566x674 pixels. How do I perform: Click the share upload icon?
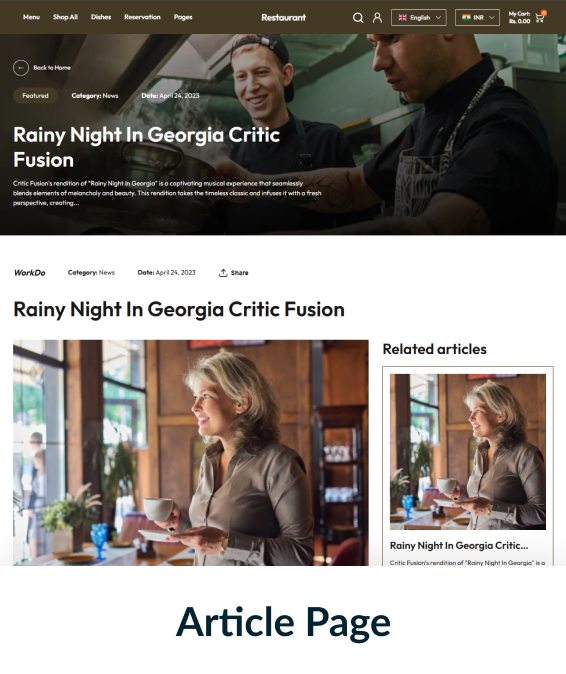tap(223, 273)
